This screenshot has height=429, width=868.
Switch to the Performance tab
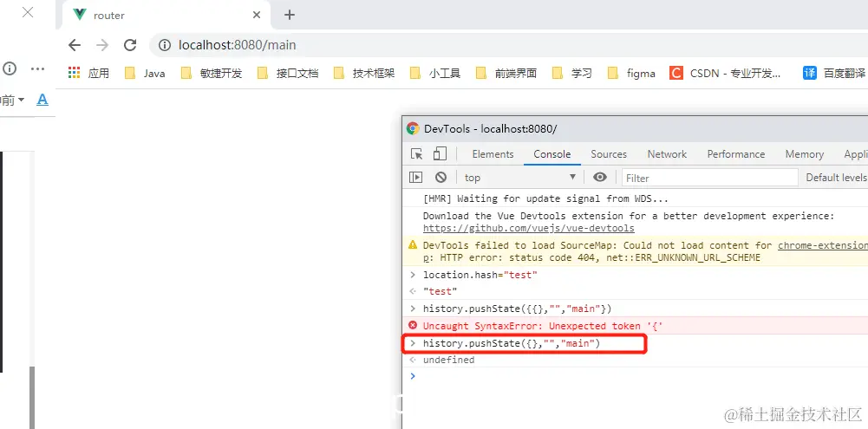(x=735, y=154)
